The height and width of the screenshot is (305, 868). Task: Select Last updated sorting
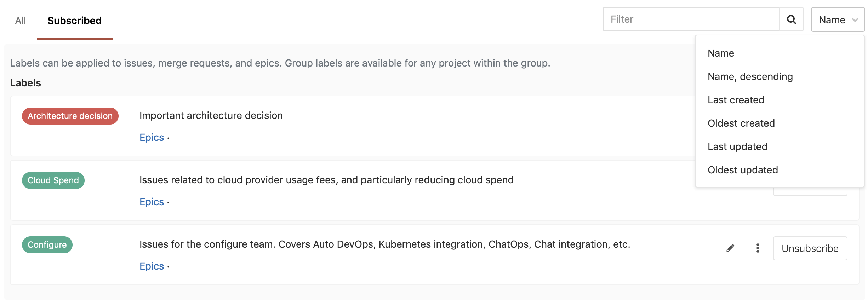coord(737,146)
